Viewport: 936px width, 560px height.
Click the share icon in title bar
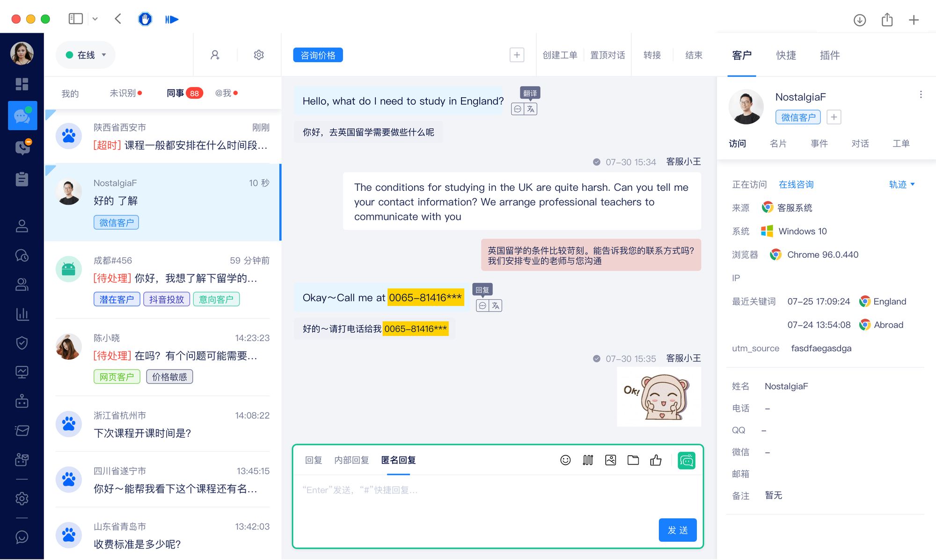(887, 20)
